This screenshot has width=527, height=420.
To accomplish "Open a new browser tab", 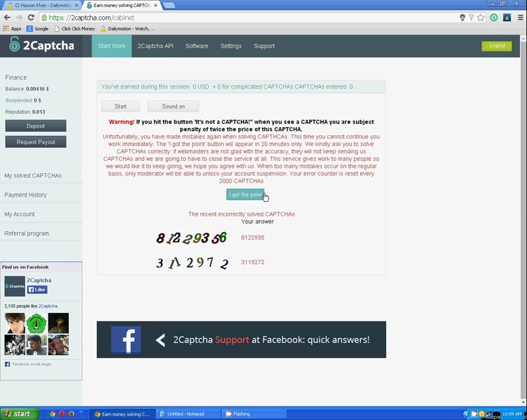I will (x=169, y=5).
